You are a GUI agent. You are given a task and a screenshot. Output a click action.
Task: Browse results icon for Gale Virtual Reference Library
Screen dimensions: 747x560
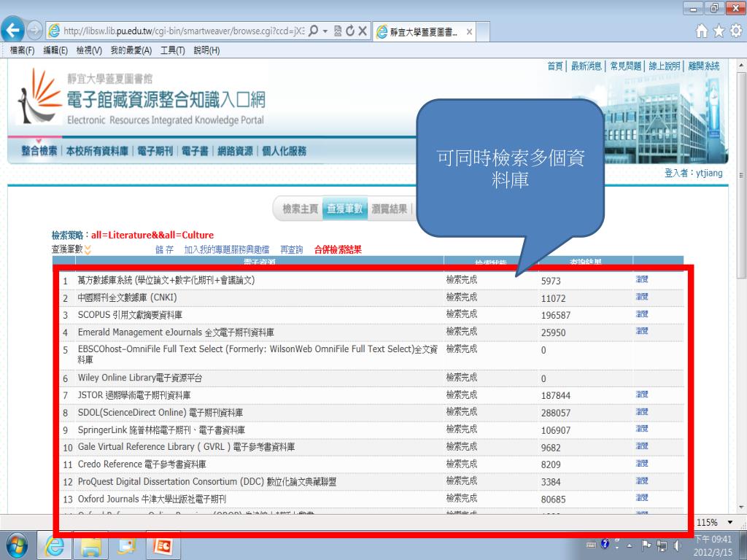click(x=642, y=446)
